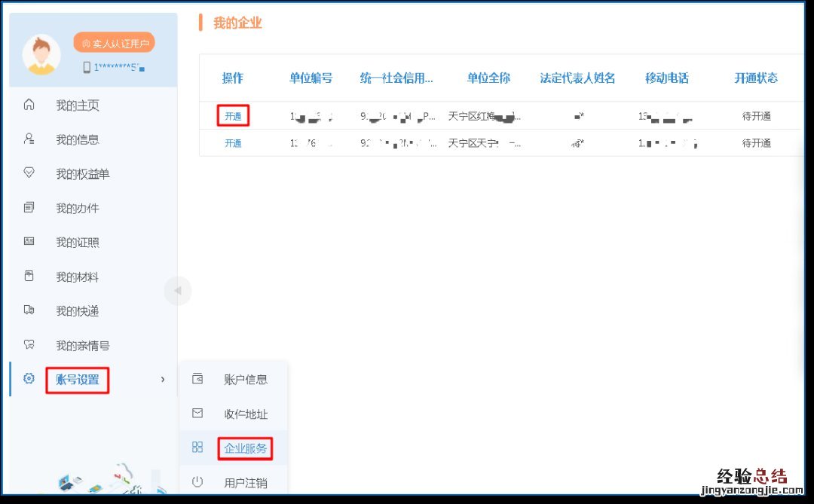
Task: Click the user avatar picture
Action: coord(41,54)
